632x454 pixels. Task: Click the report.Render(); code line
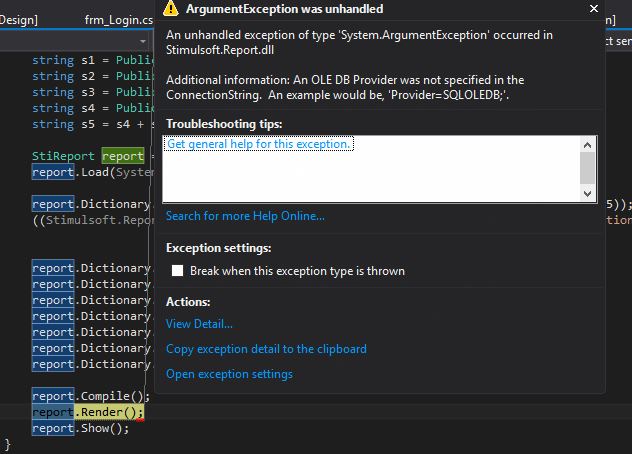(88, 412)
